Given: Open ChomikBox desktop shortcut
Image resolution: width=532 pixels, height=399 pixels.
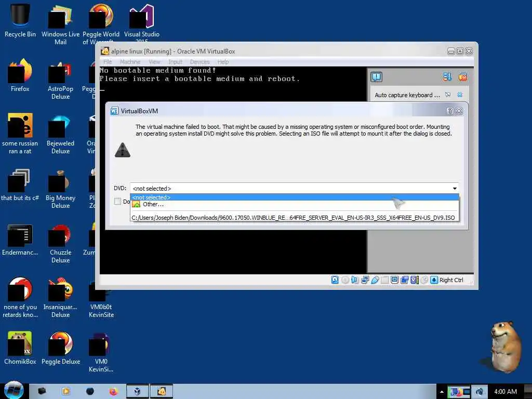Looking at the screenshot, I should tap(20, 349).
